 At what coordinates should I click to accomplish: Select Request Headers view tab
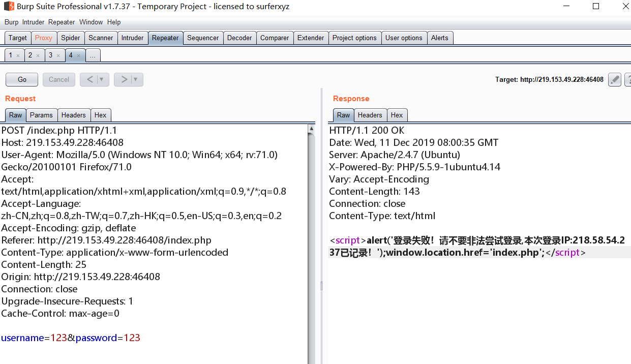coord(74,115)
